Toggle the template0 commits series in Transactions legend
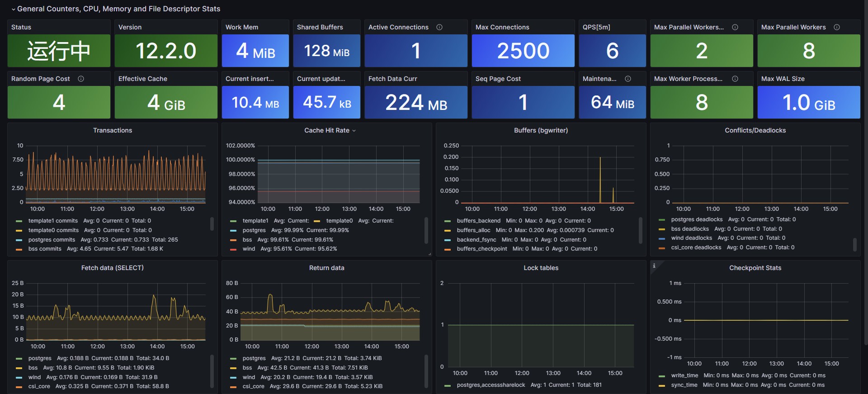The height and width of the screenshot is (394, 868). (53, 230)
